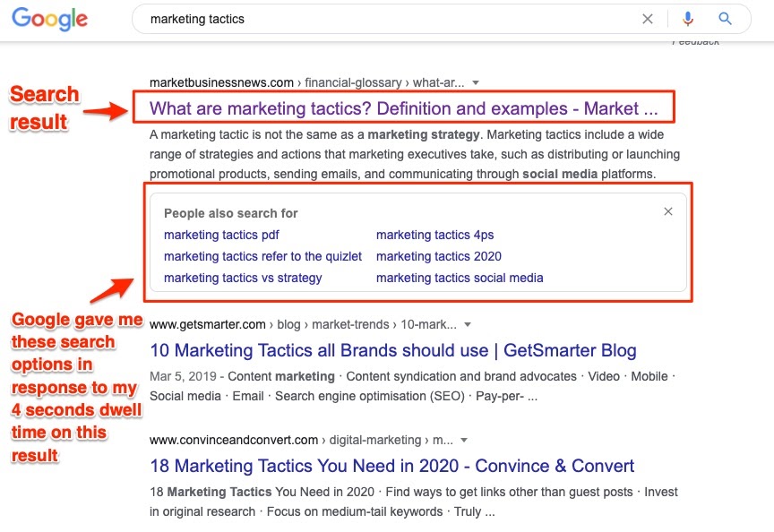Click the Google logo

(49, 19)
